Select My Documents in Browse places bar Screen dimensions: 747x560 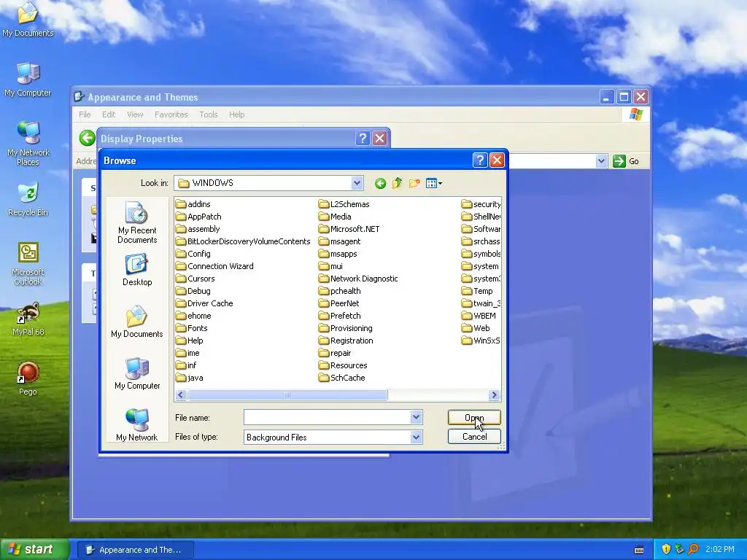(137, 322)
